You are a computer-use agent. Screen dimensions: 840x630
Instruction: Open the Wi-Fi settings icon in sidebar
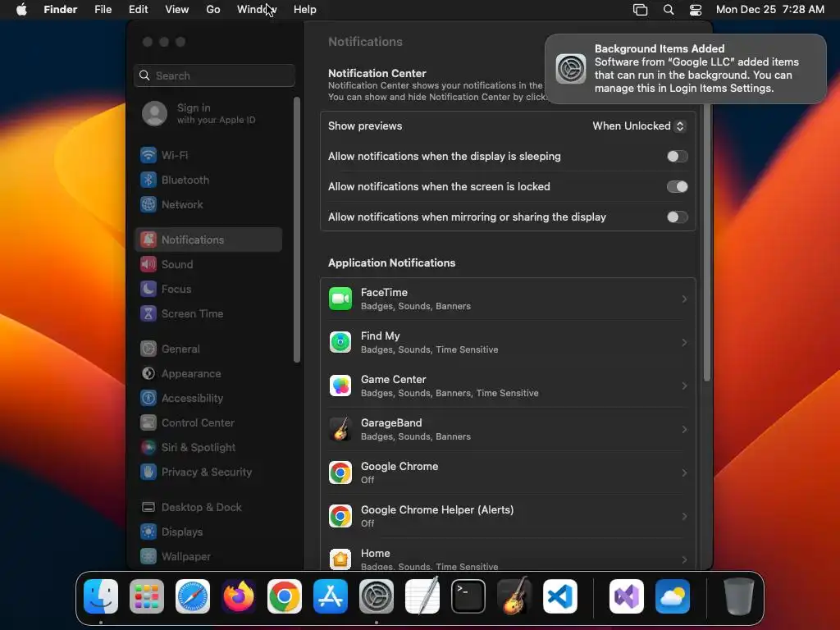[x=148, y=155]
